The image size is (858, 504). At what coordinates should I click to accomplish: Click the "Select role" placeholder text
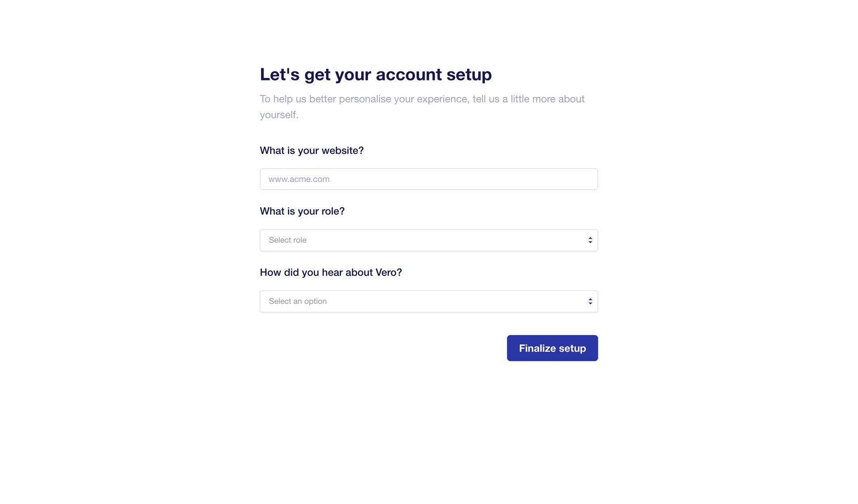[287, 240]
